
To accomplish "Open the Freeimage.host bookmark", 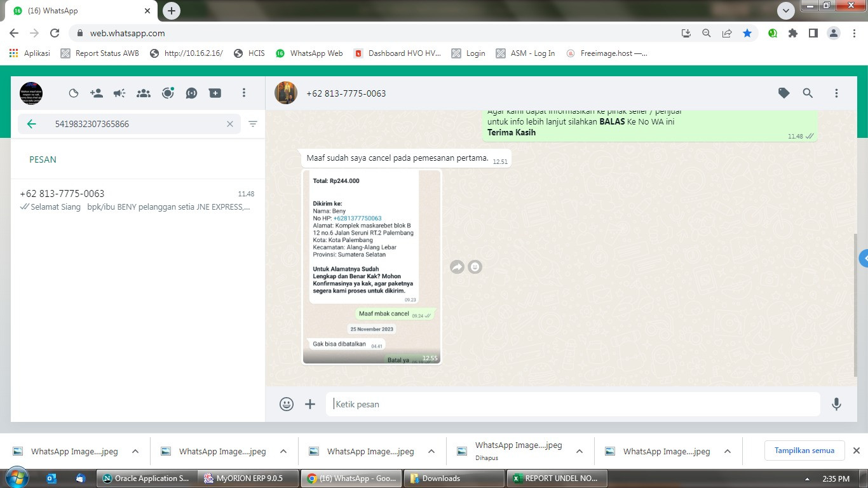I will pos(607,53).
